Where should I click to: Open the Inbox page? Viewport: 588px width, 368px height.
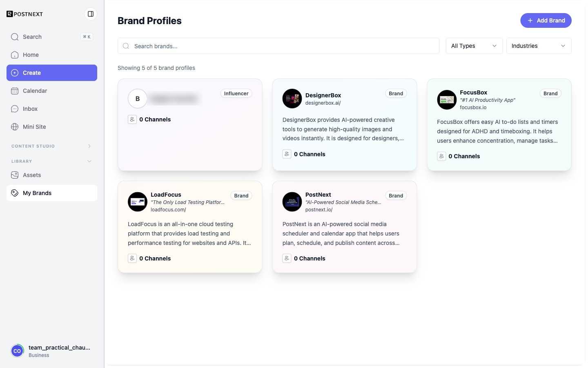[52, 109]
